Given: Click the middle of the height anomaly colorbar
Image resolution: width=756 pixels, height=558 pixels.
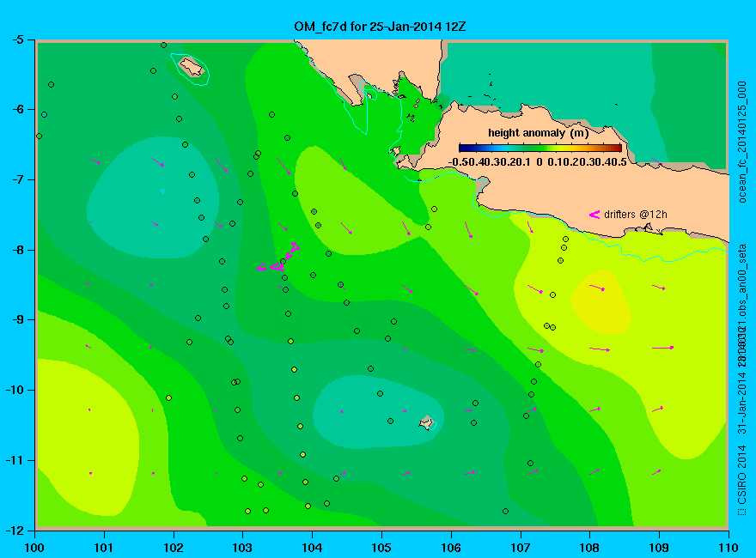Looking at the screenshot, I should (540, 148).
